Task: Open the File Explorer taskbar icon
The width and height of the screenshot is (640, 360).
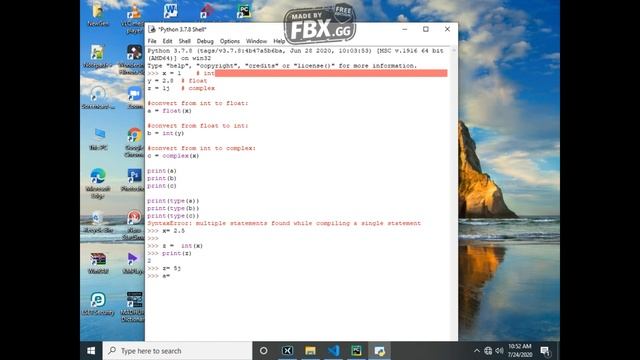Action: (310, 351)
